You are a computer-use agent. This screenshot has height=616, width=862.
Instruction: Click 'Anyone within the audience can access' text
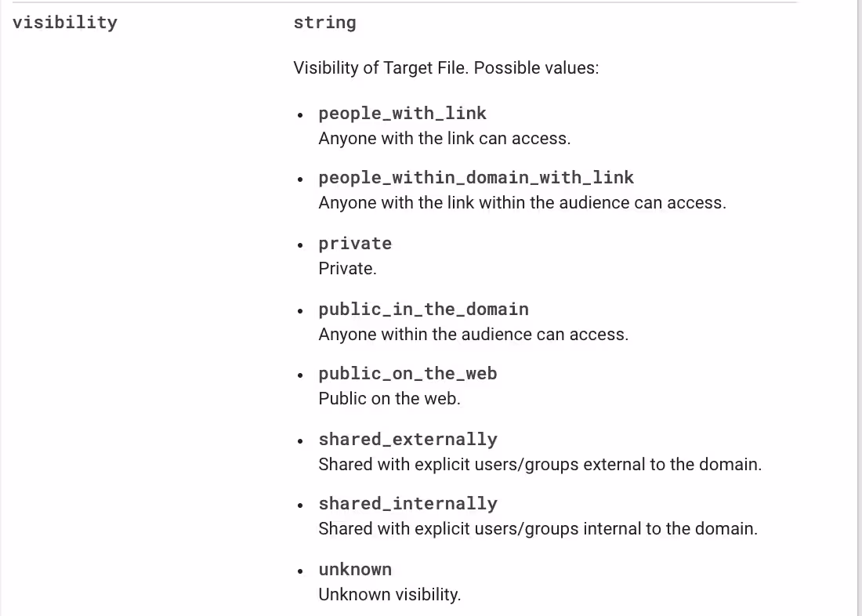pyautogui.click(x=473, y=335)
